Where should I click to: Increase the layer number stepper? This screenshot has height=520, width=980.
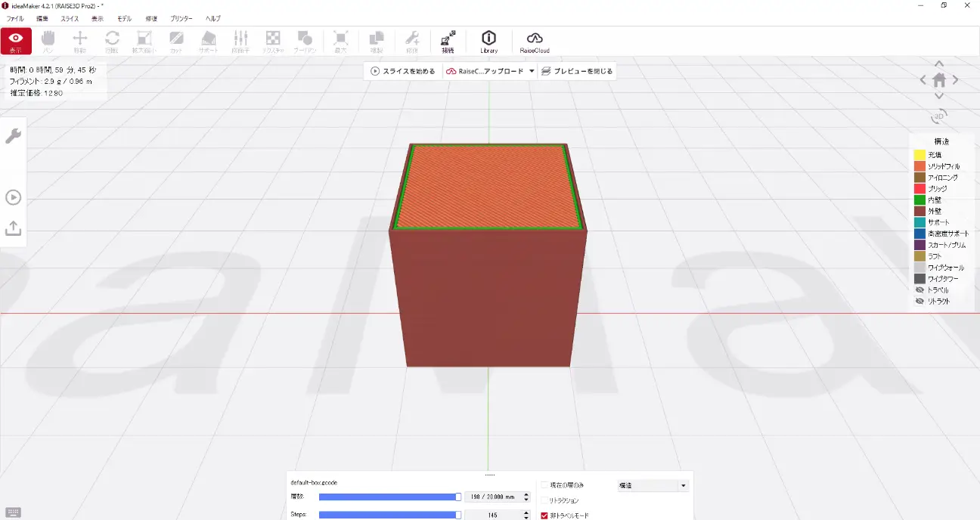(526, 494)
